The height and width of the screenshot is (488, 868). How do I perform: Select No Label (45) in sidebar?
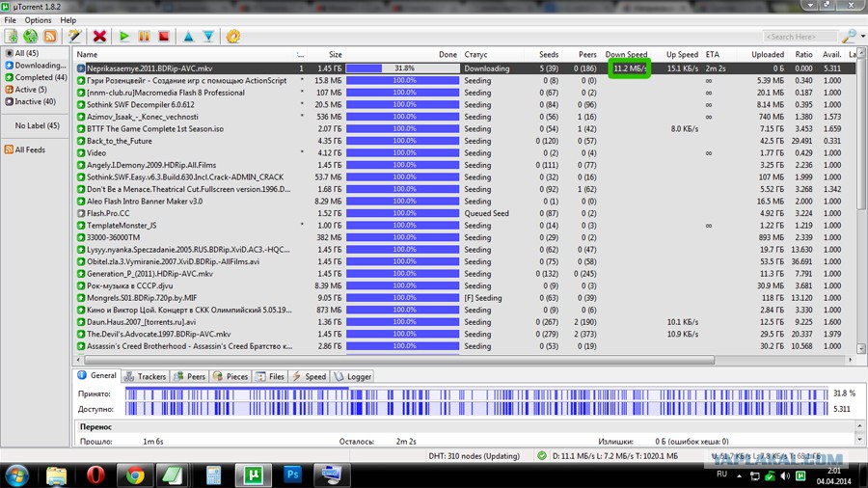click(37, 125)
